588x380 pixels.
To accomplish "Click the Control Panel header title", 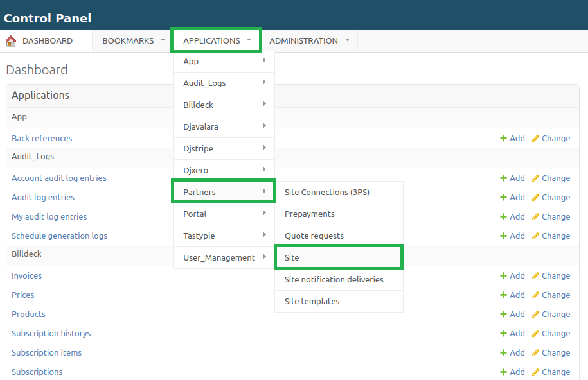I will [x=48, y=19].
